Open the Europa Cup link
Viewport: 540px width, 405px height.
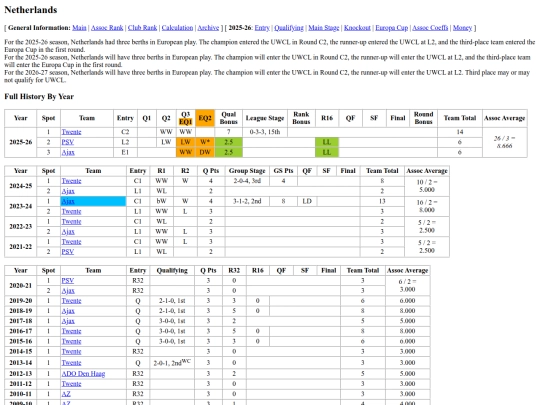coord(392,28)
